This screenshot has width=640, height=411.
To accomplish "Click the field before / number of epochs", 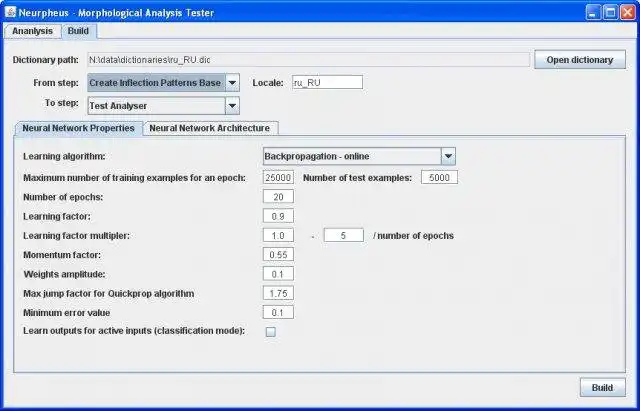I will [344, 235].
